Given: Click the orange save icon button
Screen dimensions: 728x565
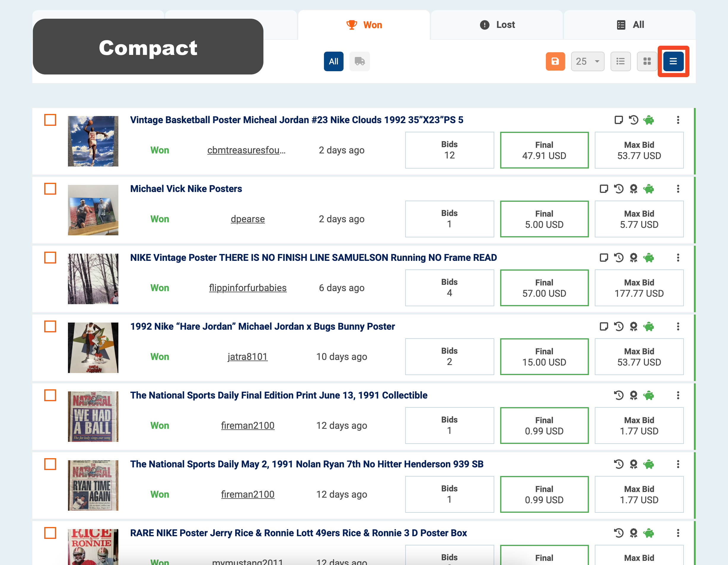Looking at the screenshot, I should click(x=555, y=61).
